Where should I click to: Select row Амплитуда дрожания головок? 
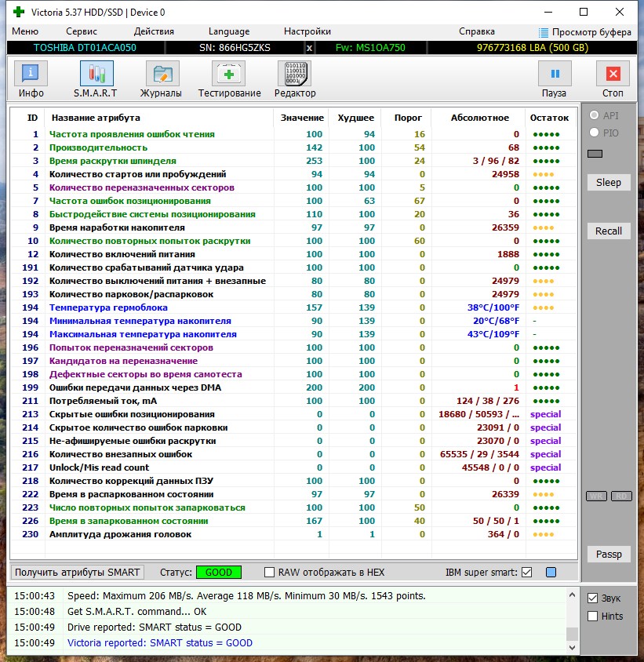coord(293,534)
